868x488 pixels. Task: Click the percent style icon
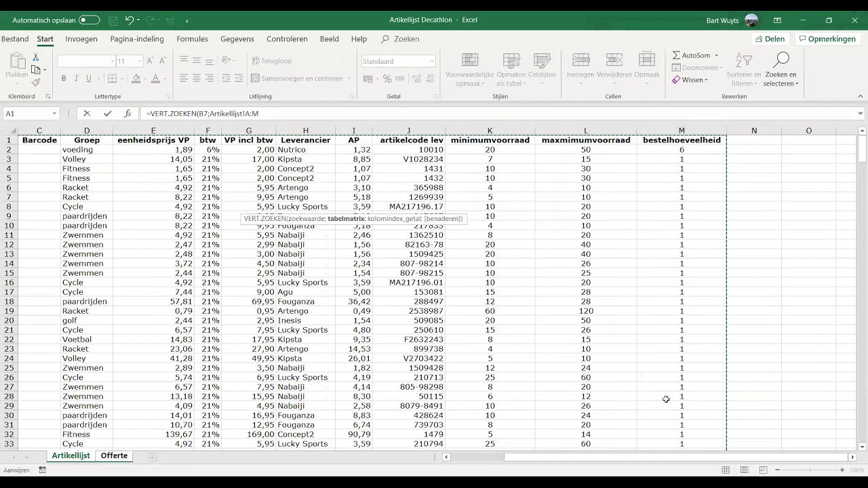(x=387, y=79)
